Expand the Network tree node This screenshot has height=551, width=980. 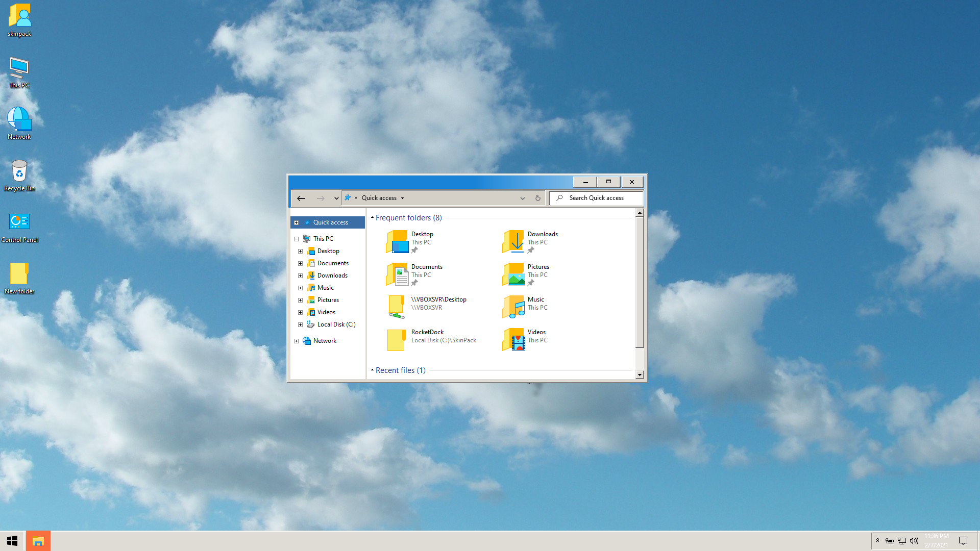(296, 341)
